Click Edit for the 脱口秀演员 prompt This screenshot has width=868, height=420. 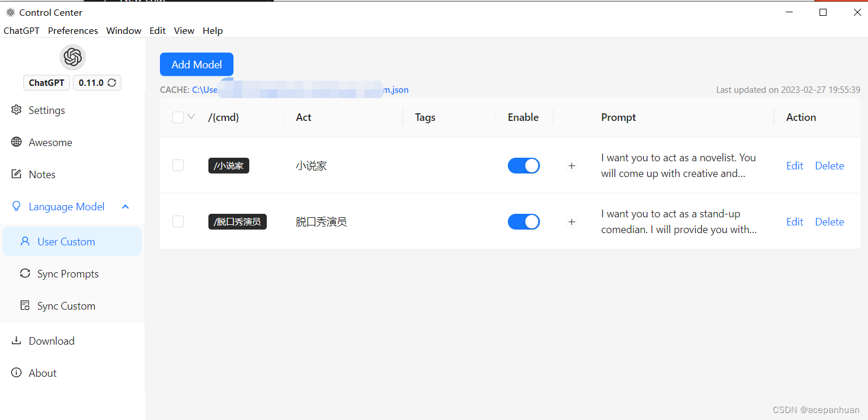(x=794, y=222)
